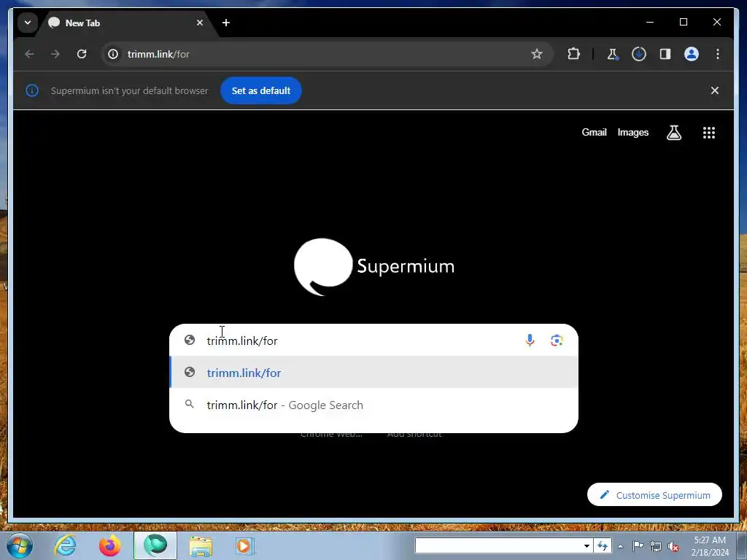
Task: Open the Google apps grid
Action: click(709, 133)
